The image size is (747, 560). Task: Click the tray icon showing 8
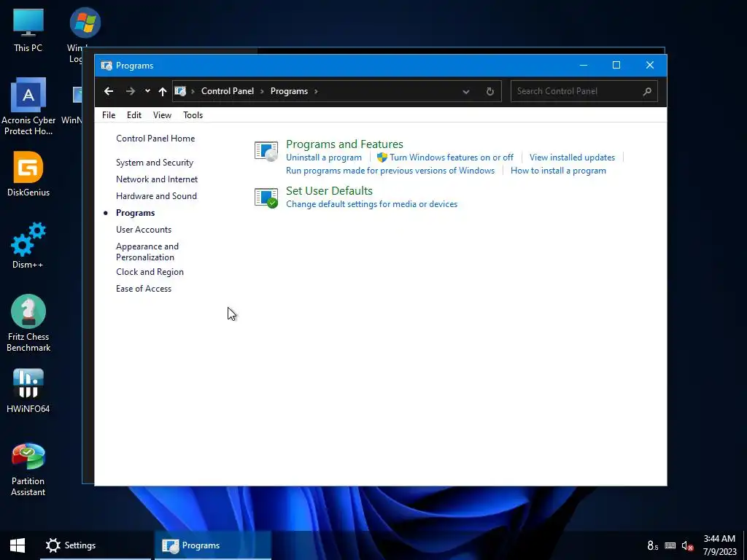[x=652, y=545]
